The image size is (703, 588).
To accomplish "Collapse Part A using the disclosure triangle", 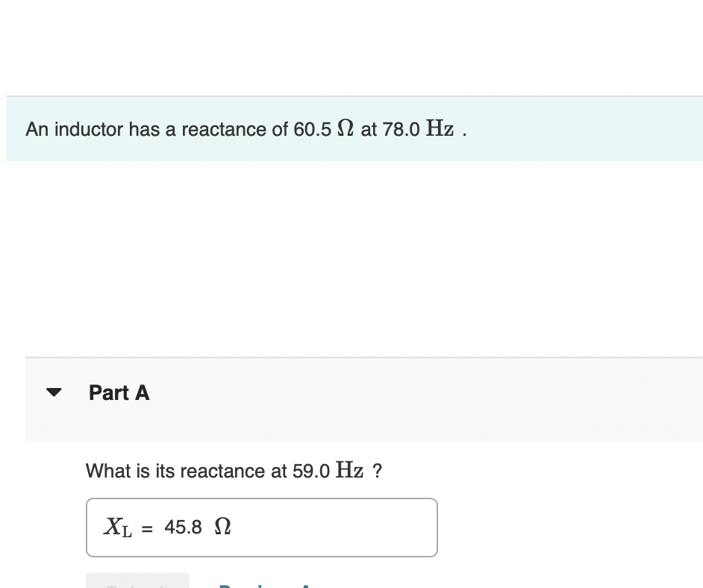I will point(54,392).
